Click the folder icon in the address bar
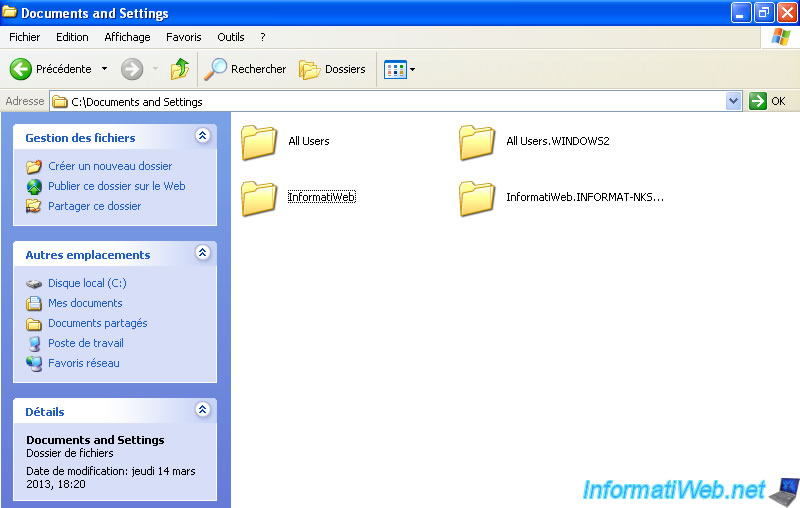800x508 pixels. 60,101
